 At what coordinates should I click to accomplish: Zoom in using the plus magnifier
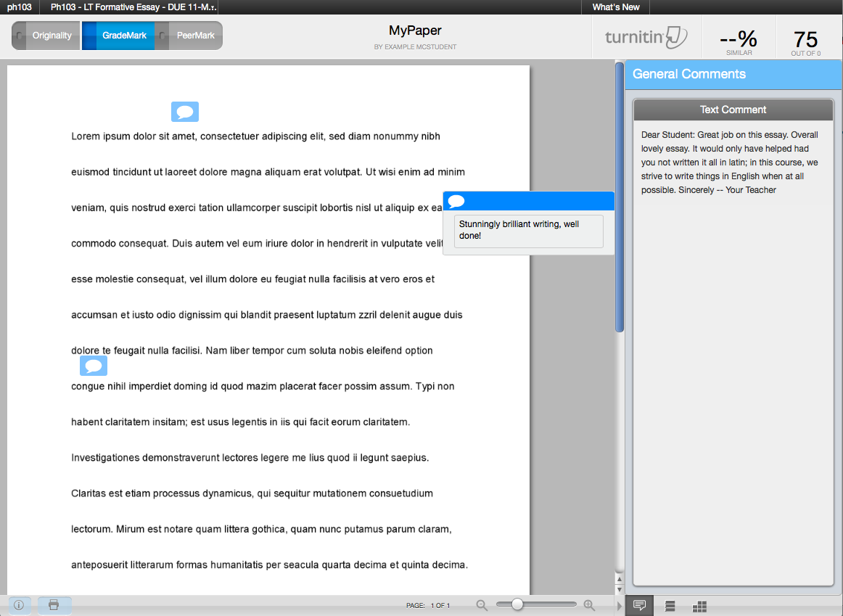click(x=589, y=605)
